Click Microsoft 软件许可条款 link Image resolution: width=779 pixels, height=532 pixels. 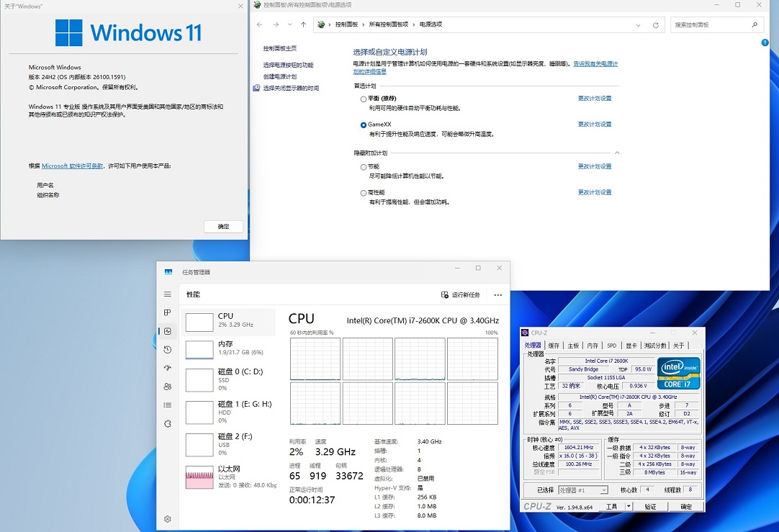tap(73, 166)
